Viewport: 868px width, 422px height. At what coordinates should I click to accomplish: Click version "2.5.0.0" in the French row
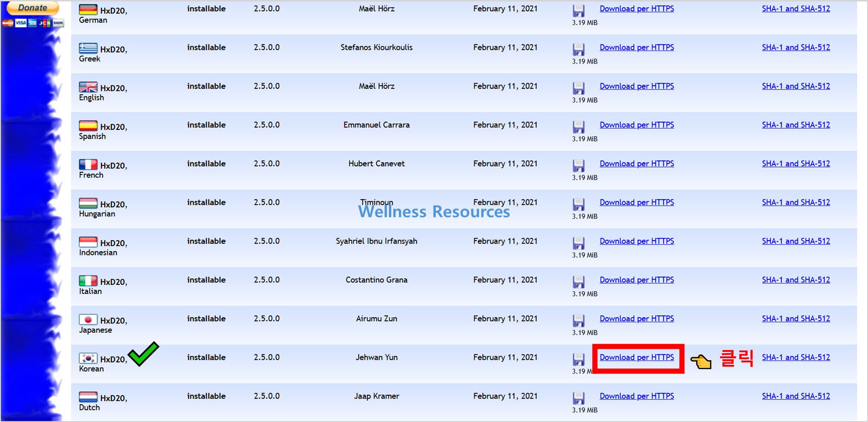[x=266, y=164]
